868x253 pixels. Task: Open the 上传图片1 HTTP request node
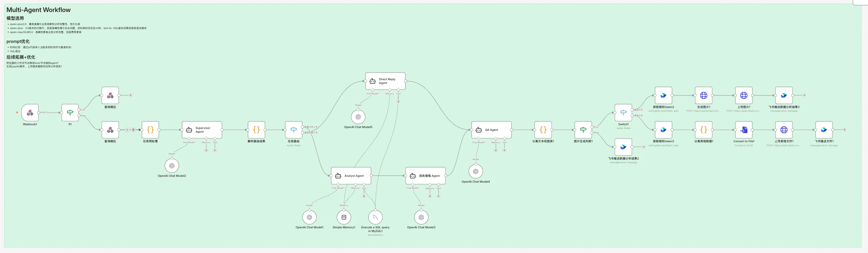(x=744, y=95)
